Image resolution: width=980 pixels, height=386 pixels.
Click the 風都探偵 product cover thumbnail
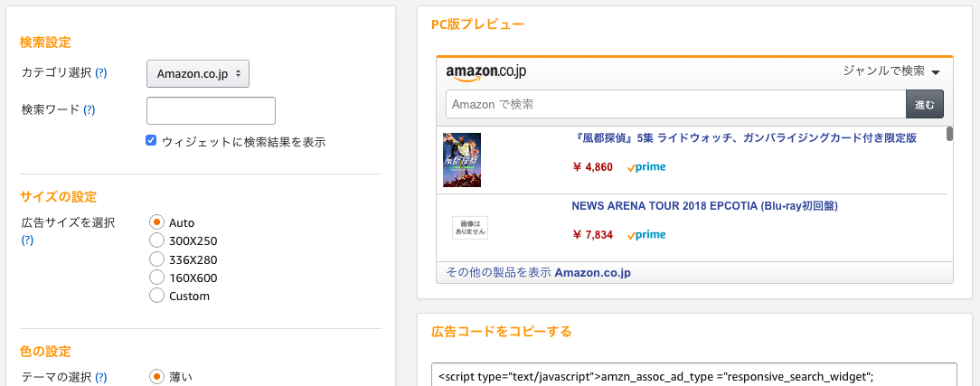click(x=462, y=160)
